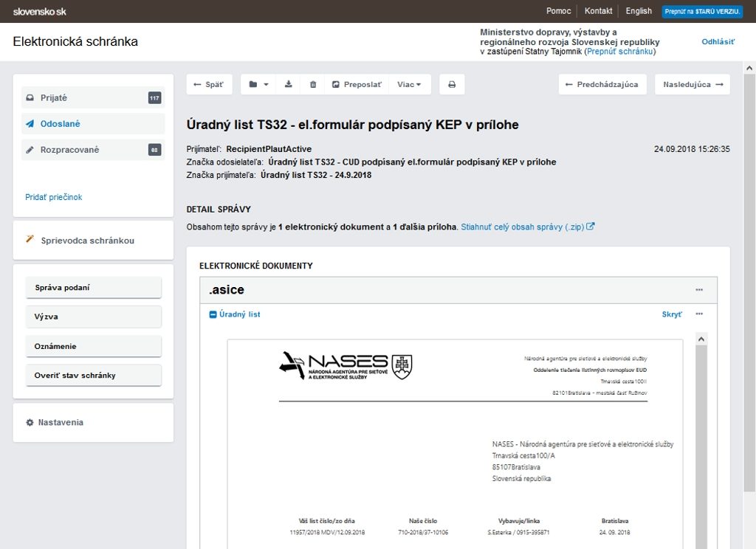Open the Pomoc help page

pyautogui.click(x=558, y=11)
